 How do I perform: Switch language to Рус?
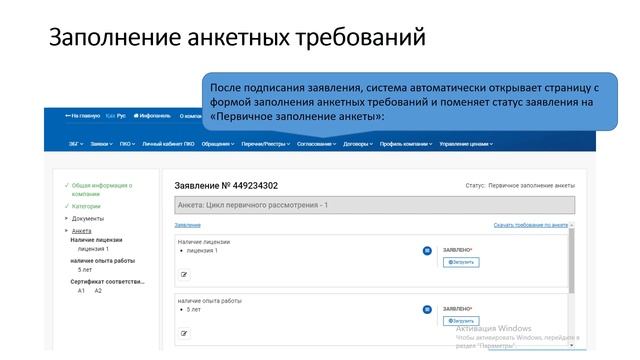[x=121, y=116]
